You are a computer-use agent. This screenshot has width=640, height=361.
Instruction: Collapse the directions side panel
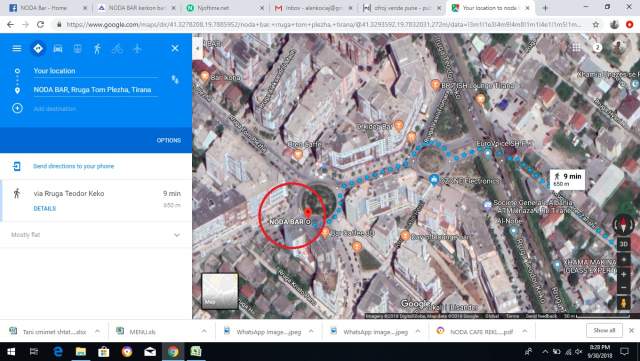pyautogui.click(x=198, y=47)
